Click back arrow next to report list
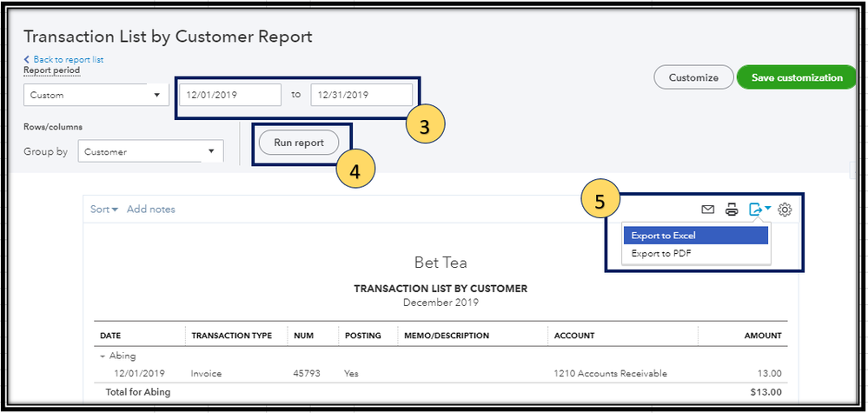Viewport: 868px width, 413px height. [26, 59]
